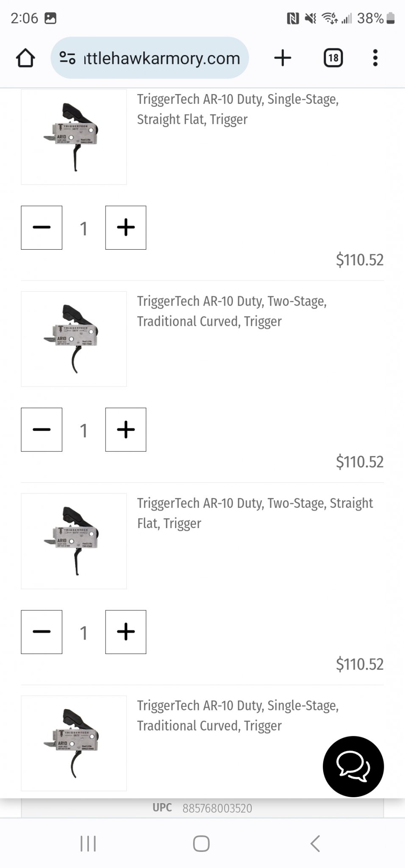The height and width of the screenshot is (868, 405).
Task: Tap the browser home icon
Action: (25, 58)
